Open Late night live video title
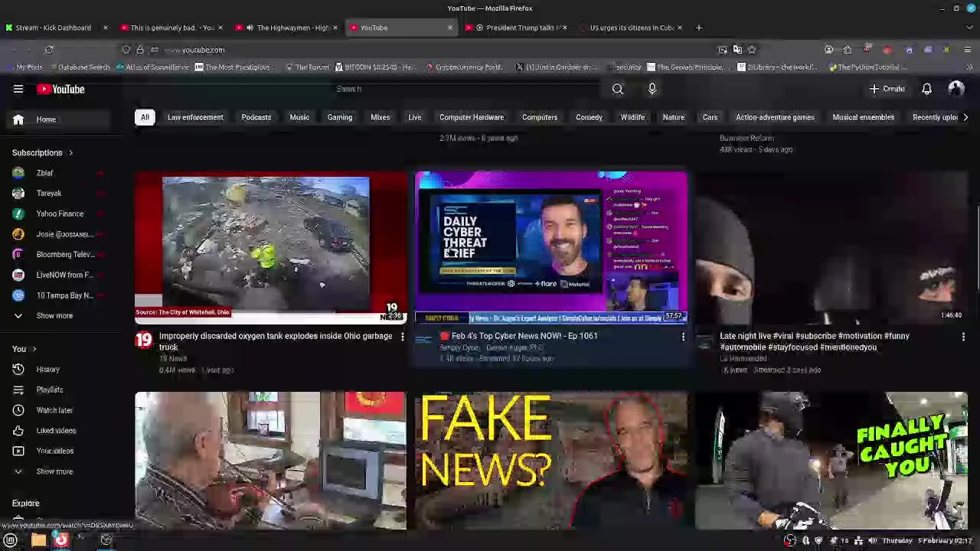 tap(815, 341)
